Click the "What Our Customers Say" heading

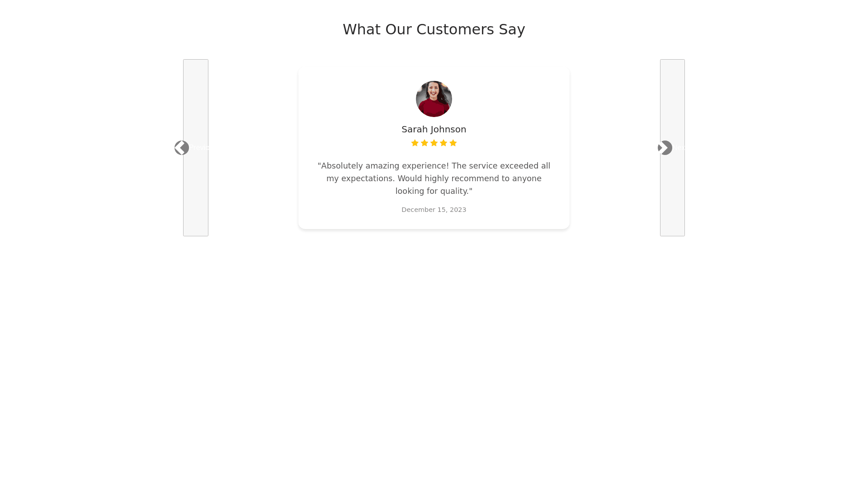click(x=434, y=29)
